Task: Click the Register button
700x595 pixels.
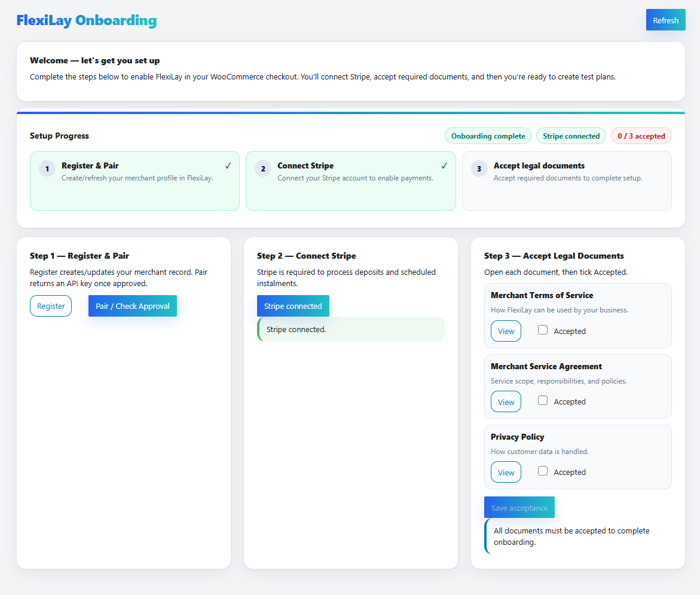Action: [x=51, y=306]
